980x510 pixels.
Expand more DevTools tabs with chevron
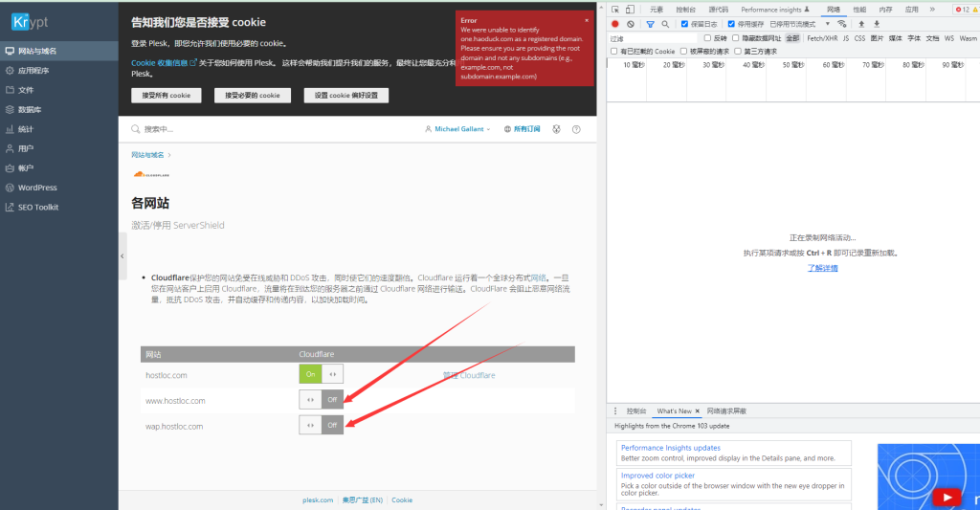pyautogui.click(x=932, y=10)
